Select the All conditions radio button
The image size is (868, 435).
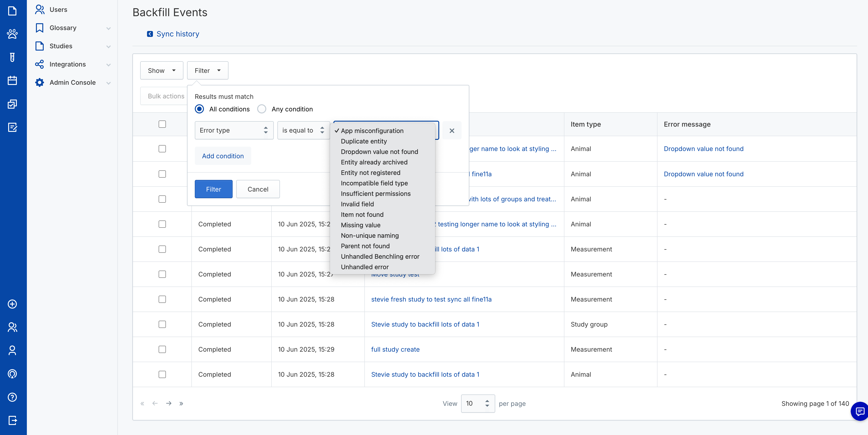tap(200, 109)
